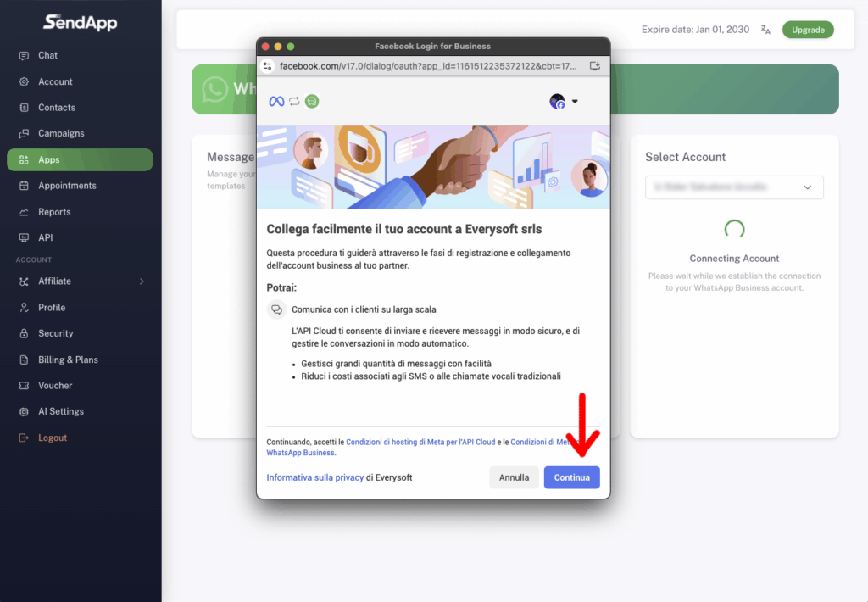Click the language translate icon
Screen dimensions: 868x602
pos(765,30)
